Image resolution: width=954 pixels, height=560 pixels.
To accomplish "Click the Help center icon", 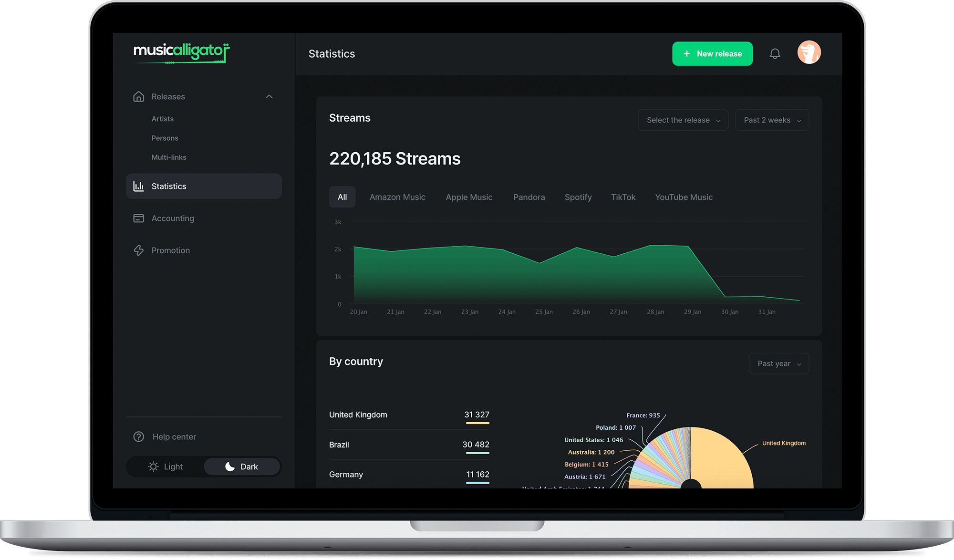I will 138,436.
